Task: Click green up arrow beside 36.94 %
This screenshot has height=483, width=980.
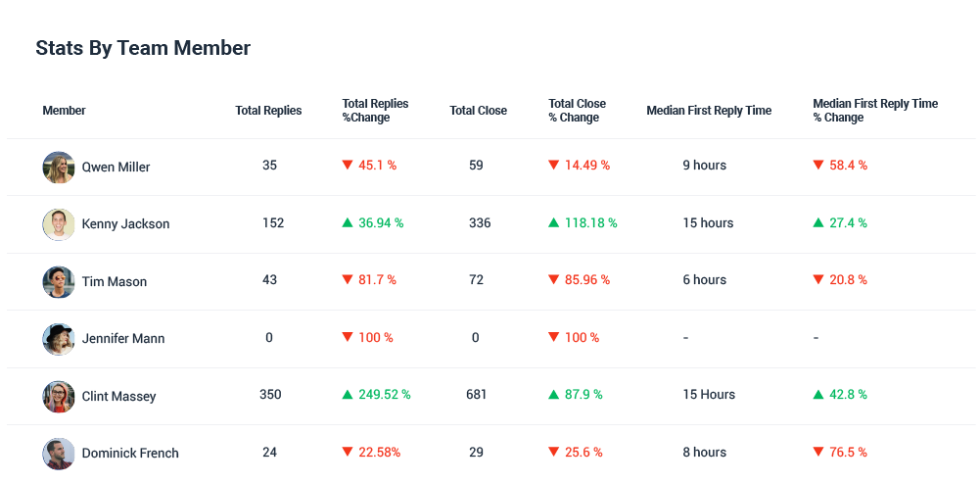Action: [347, 222]
